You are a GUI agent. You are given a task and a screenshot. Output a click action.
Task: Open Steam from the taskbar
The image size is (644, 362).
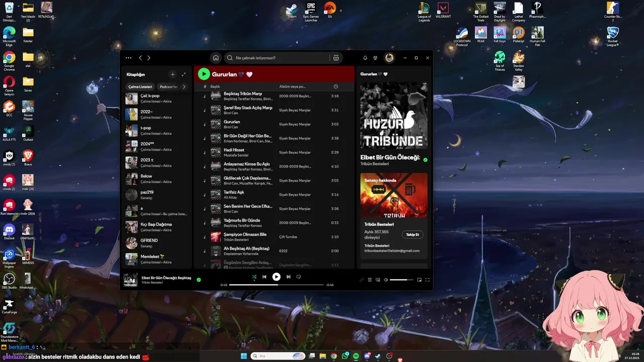[378, 356]
